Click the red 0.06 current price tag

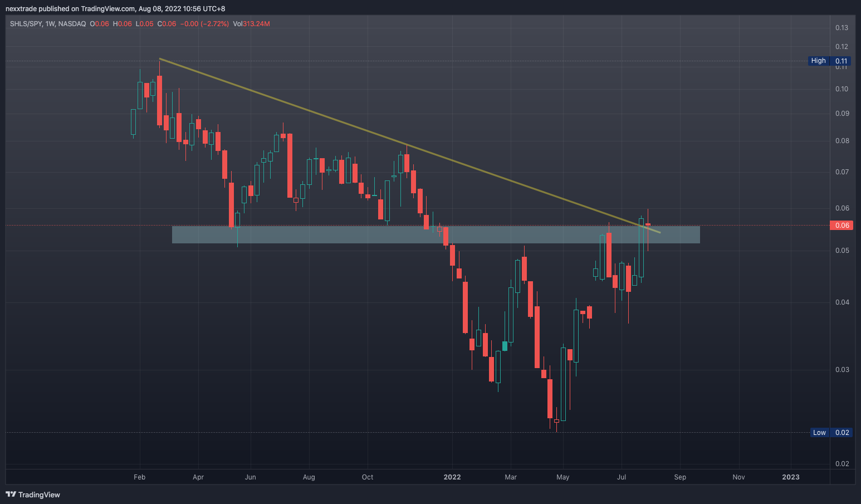coord(840,226)
